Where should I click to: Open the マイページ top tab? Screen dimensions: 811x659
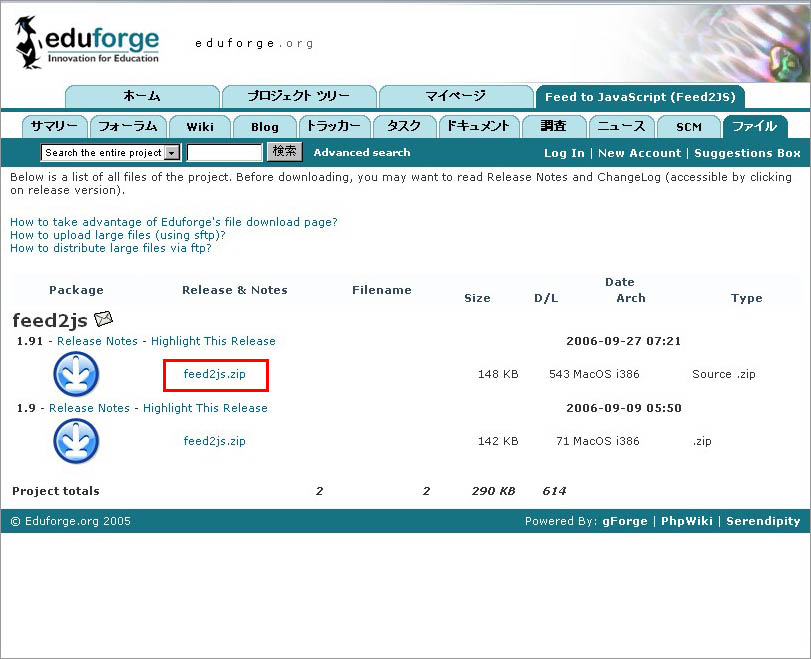(456, 97)
